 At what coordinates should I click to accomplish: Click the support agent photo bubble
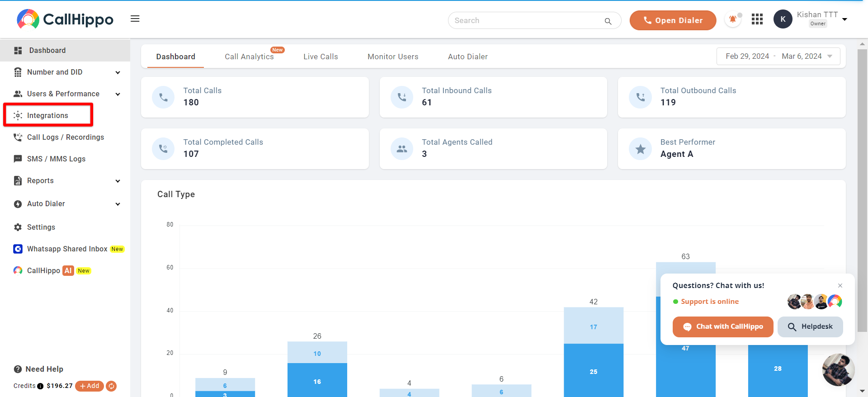click(838, 370)
